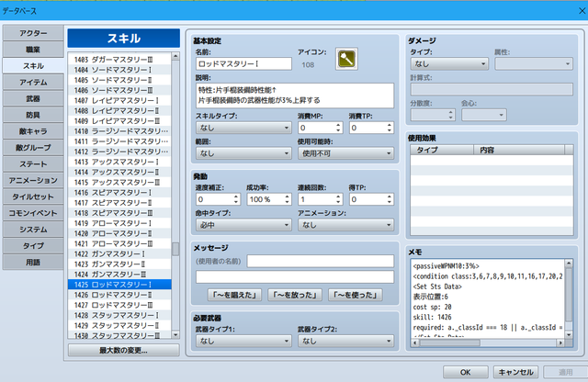Click the 成功率 spinner field
Screen dimensions: 588x382
pos(269,199)
